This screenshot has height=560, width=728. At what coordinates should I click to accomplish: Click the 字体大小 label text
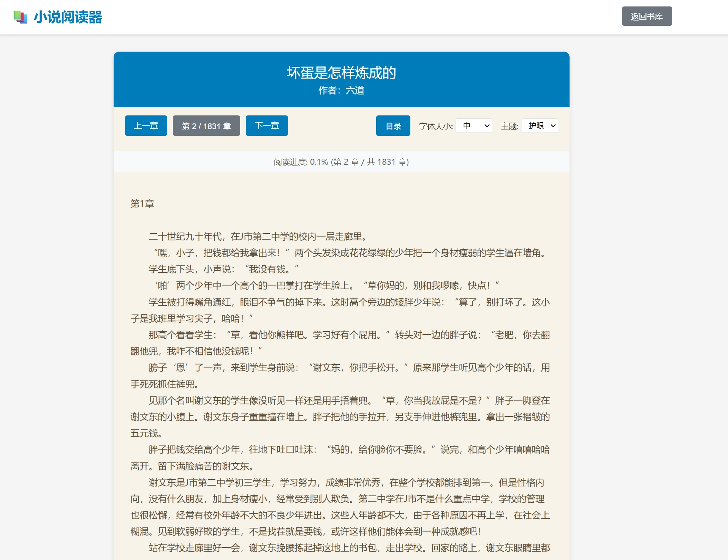[x=435, y=126]
